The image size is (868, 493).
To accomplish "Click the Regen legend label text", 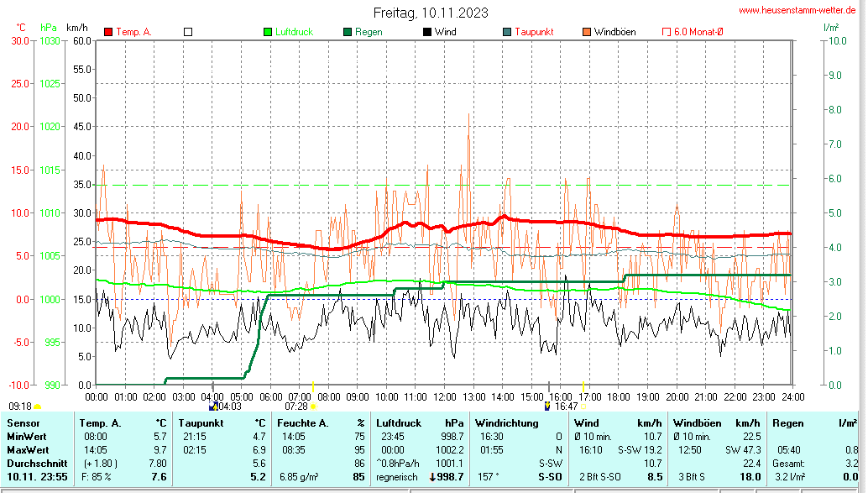I will click(369, 32).
